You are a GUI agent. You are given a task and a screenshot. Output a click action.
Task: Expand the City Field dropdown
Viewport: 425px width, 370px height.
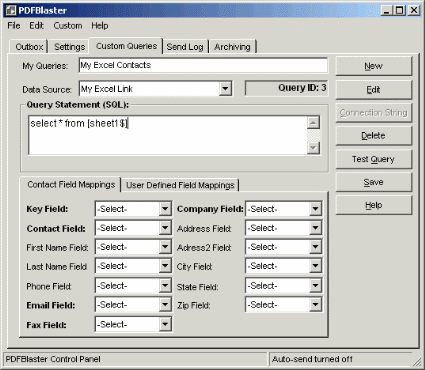coord(315,266)
